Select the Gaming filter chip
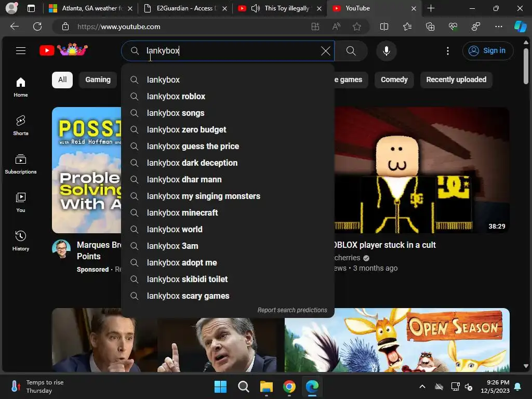532x399 pixels. pyautogui.click(x=98, y=79)
